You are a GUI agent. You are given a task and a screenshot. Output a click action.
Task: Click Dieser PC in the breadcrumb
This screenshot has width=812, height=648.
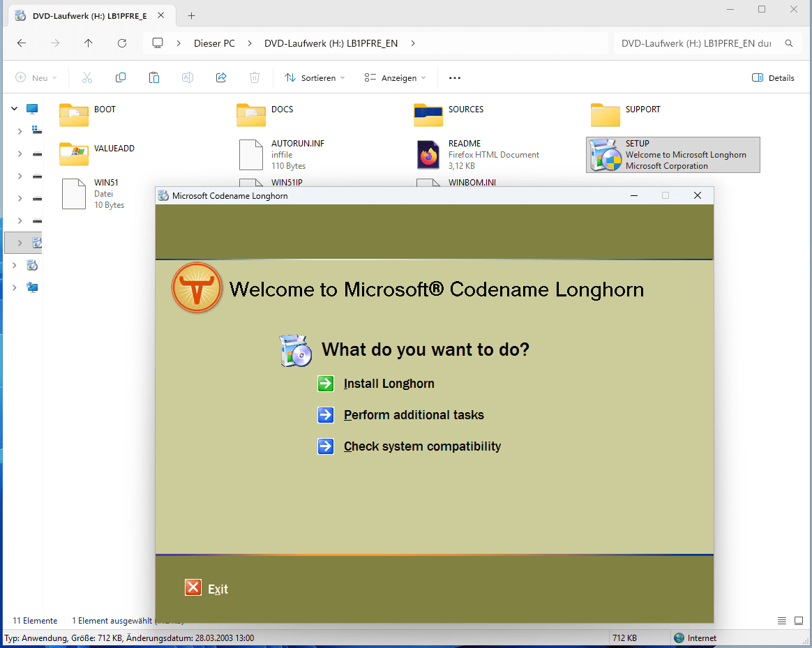point(214,43)
